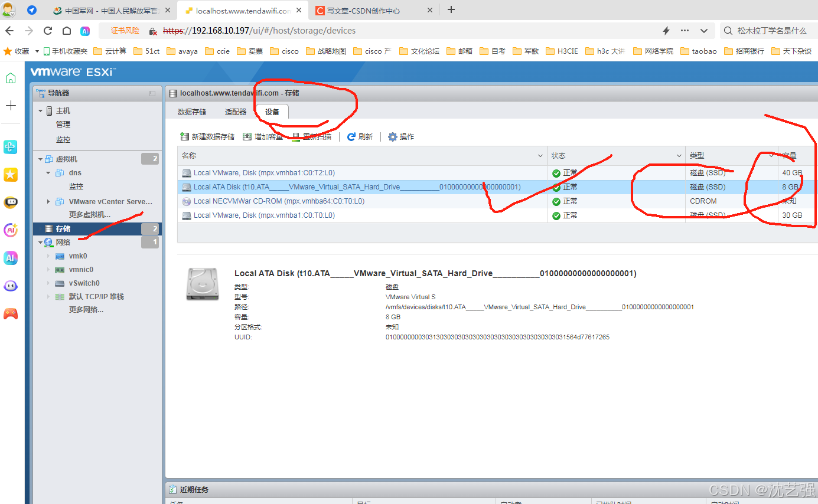Click the 虚拟机 count badge 2
The width and height of the screenshot is (818, 504).
[x=150, y=159]
